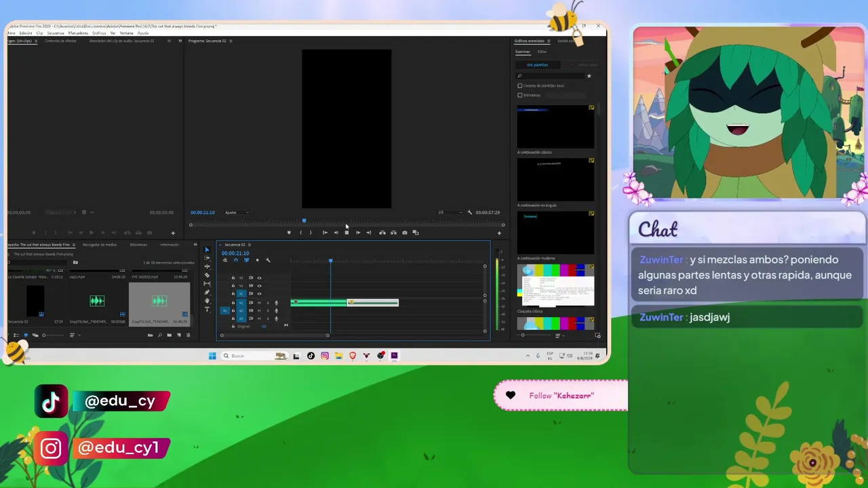Screen dimensions: 868x488
Task: Toggle timeline Snap magnet icon
Action: coord(235,260)
